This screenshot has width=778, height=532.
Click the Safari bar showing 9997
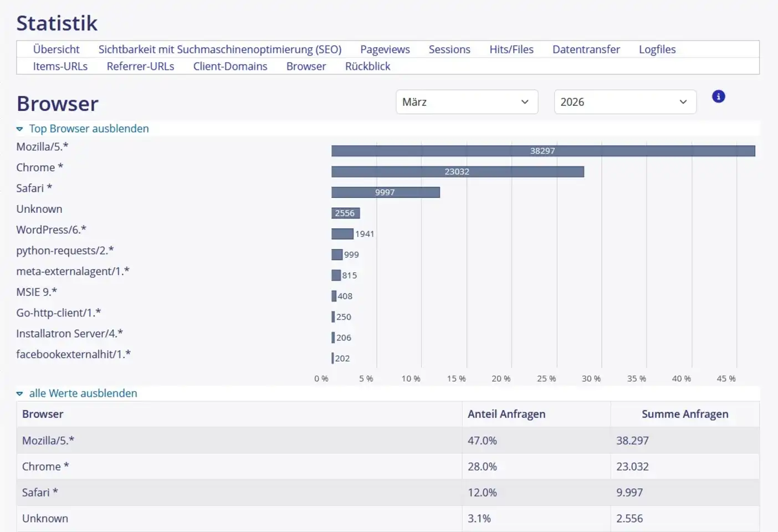point(385,192)
